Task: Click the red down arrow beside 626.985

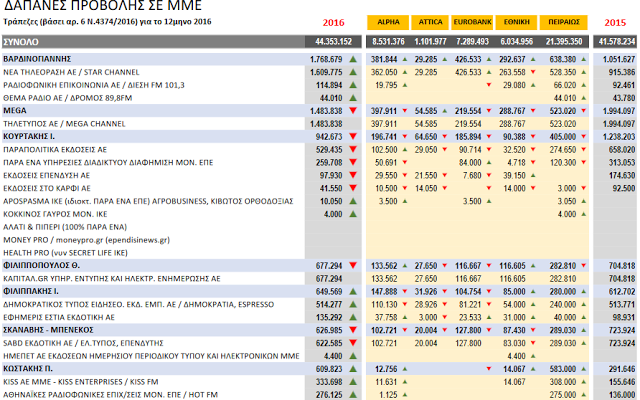Action: (353, 330)
